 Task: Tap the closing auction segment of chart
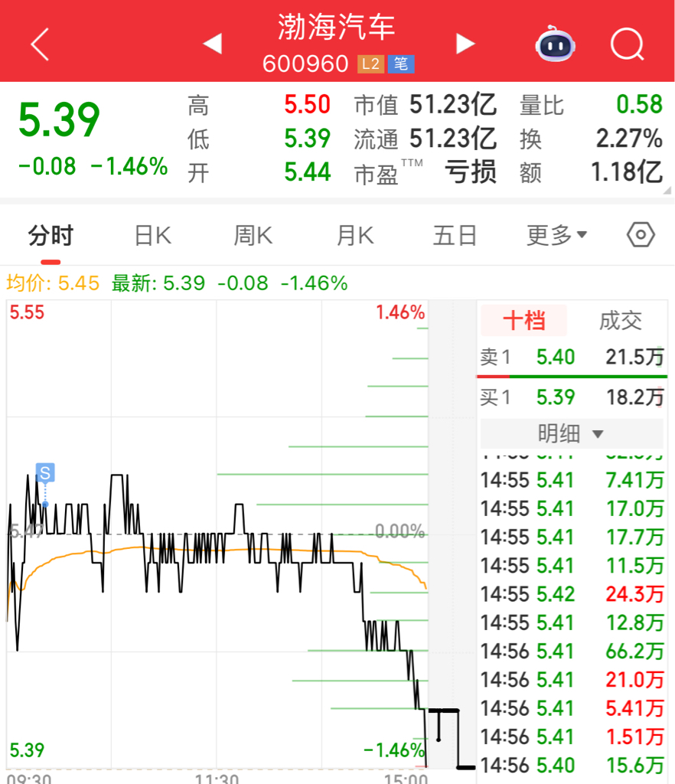click(452, 739)
